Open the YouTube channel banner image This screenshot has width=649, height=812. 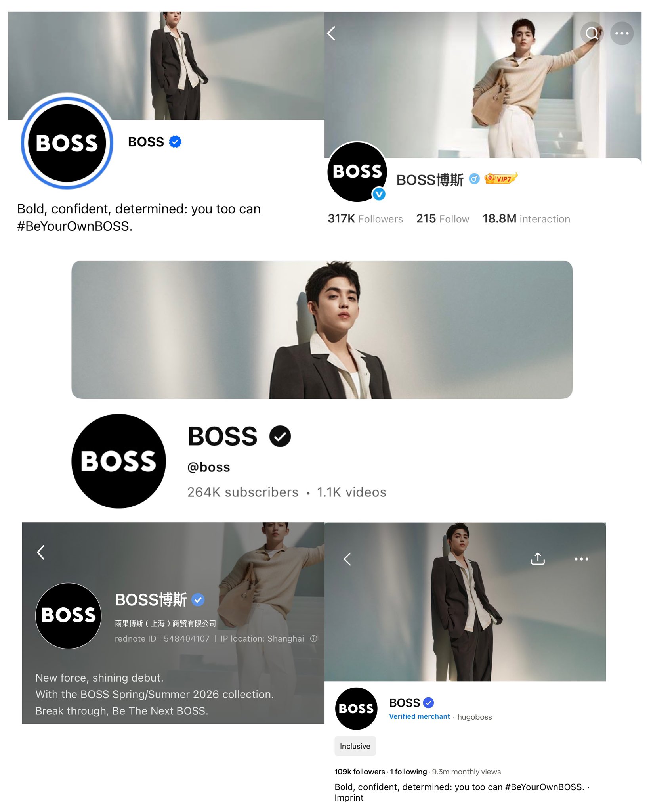(x=322, y=329)
